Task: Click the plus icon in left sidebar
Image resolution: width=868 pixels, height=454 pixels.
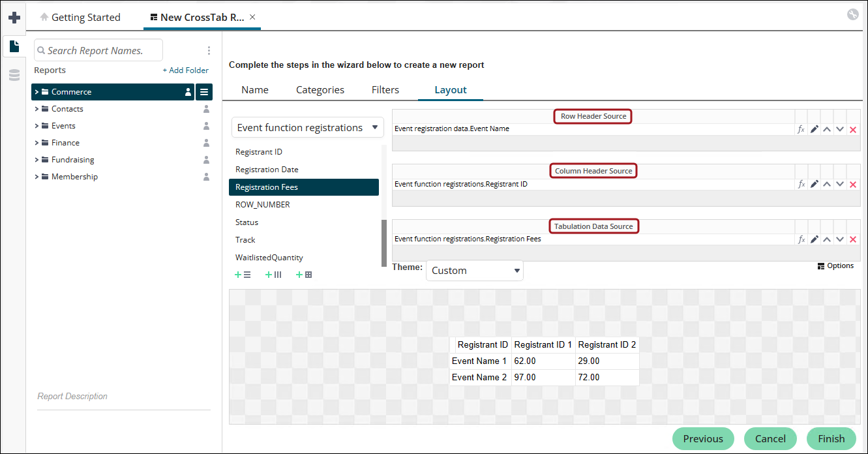Action: point(14,17)
